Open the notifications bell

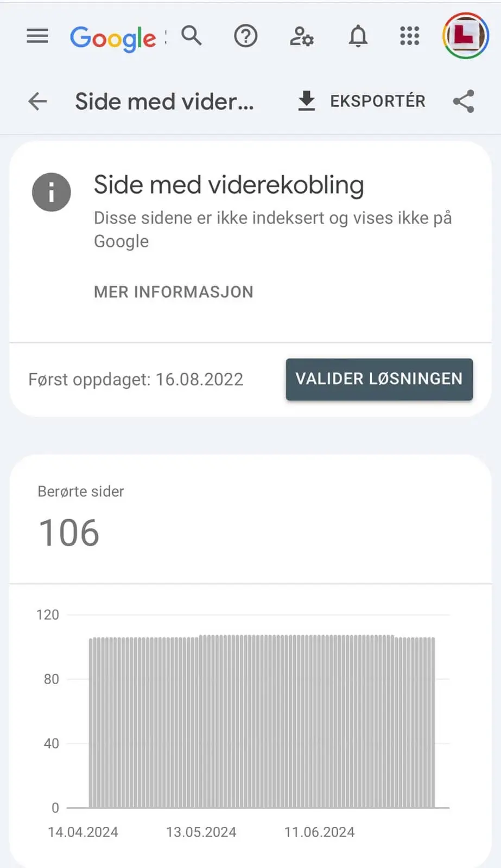point(358,36)
